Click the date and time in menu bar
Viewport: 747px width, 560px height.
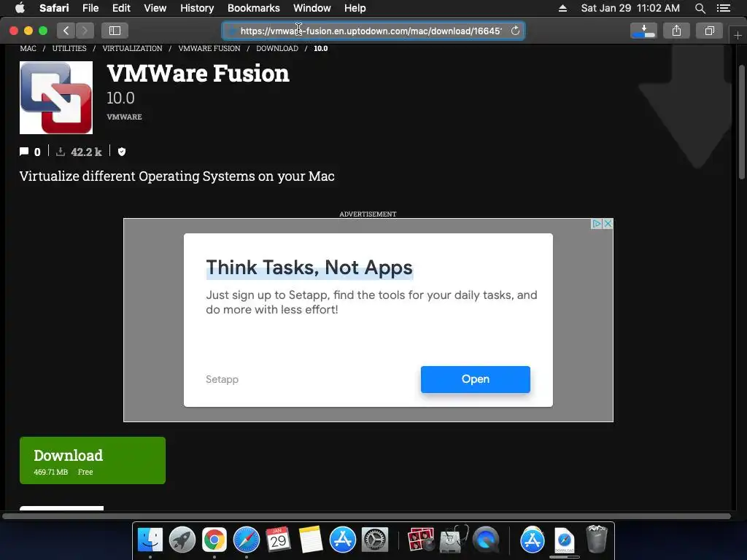630,8
